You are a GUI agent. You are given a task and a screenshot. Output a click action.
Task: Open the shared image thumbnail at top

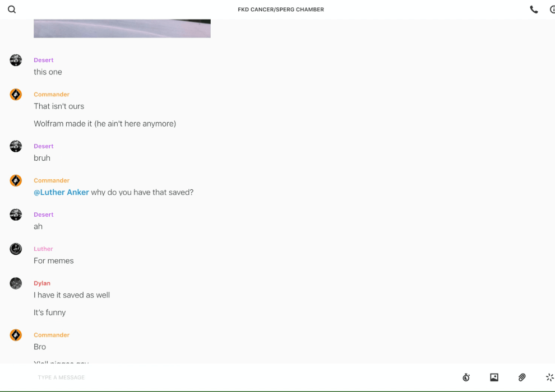(122, 28)
